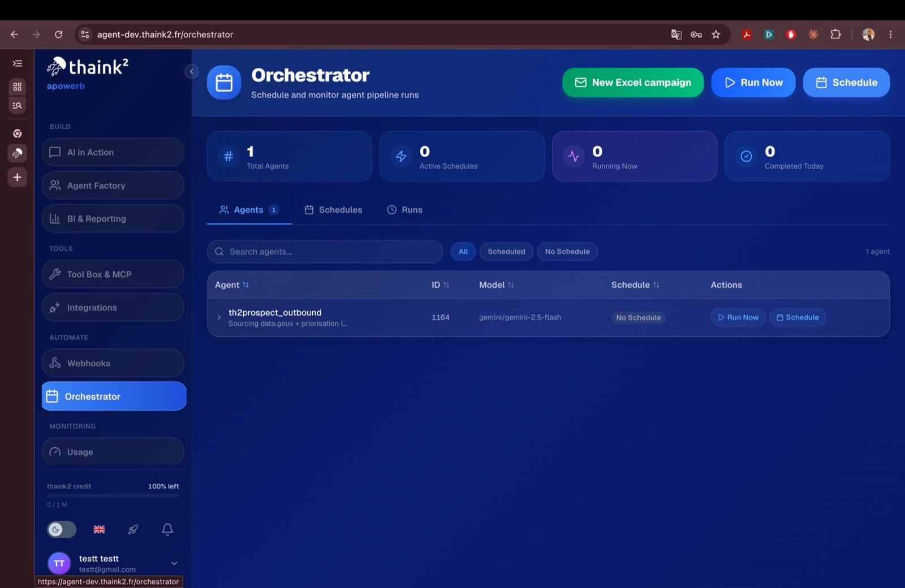Select the No Schedule filter chip
Viewport: 905px width, 588px height.
567,252
